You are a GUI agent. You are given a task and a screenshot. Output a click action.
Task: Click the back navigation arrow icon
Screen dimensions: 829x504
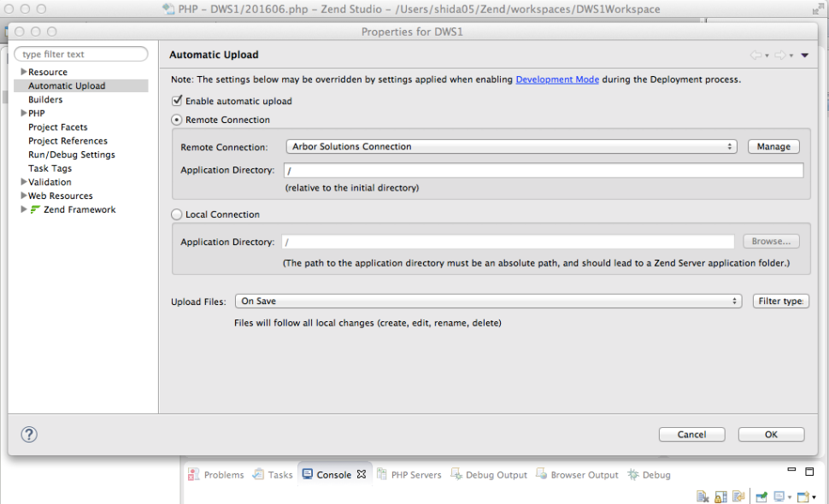coord(756,55)
